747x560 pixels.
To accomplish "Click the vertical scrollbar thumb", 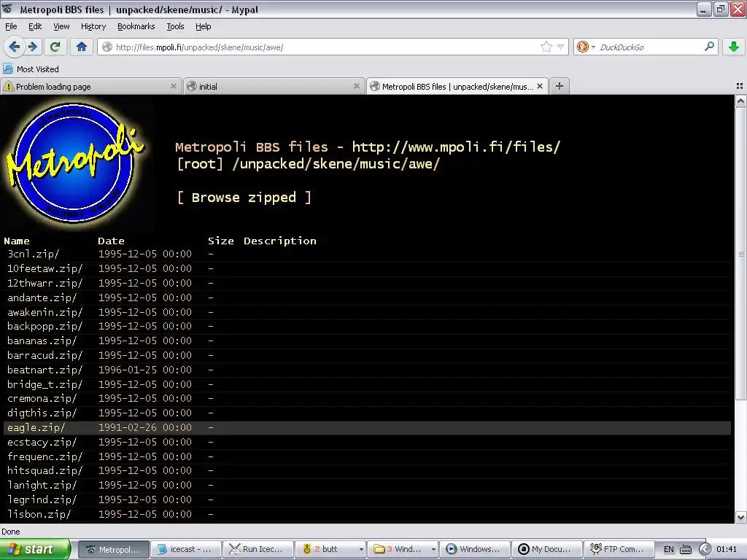I will click(x=740, y=254).
